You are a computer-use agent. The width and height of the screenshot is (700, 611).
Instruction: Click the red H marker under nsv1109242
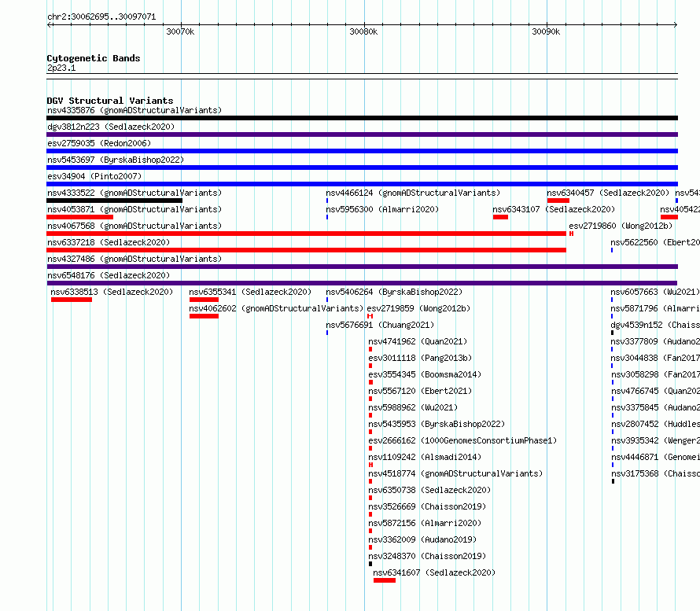(370, 465)
